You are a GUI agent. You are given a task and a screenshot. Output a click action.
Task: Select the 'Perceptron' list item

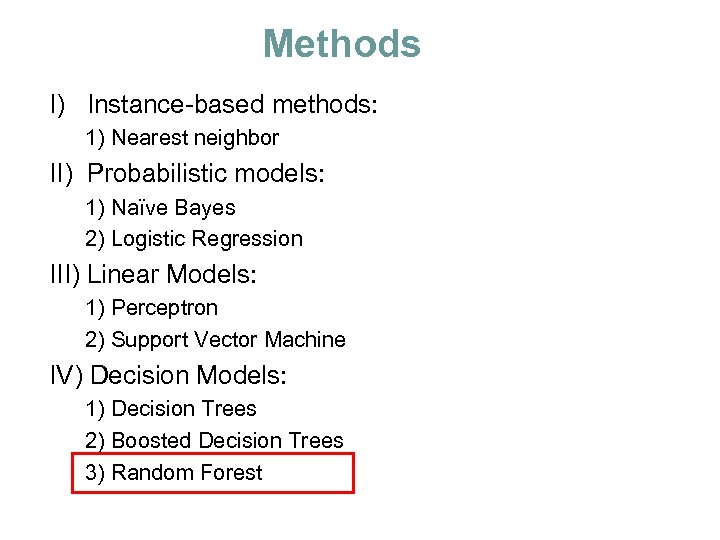point(164,308)
